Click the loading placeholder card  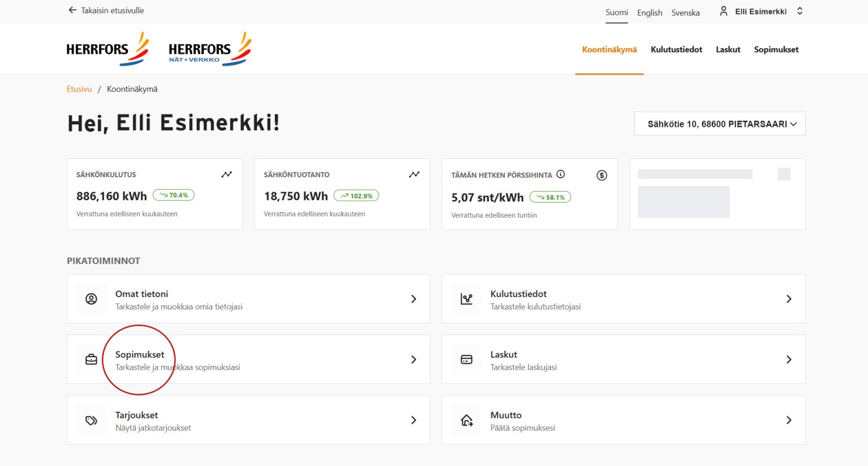tap(717, 194)
